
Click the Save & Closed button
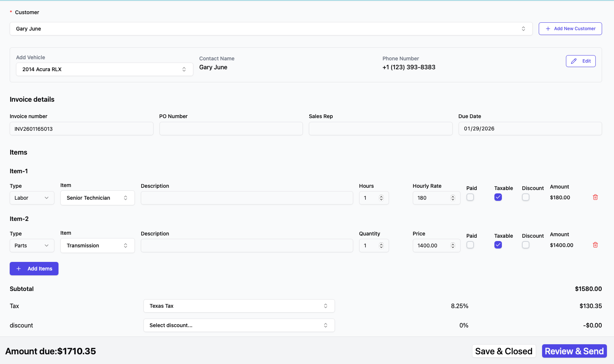[503, 351]
